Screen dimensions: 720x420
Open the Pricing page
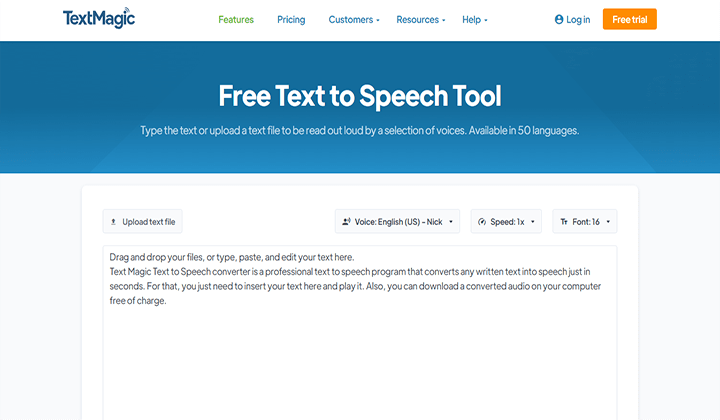(291, 20)
